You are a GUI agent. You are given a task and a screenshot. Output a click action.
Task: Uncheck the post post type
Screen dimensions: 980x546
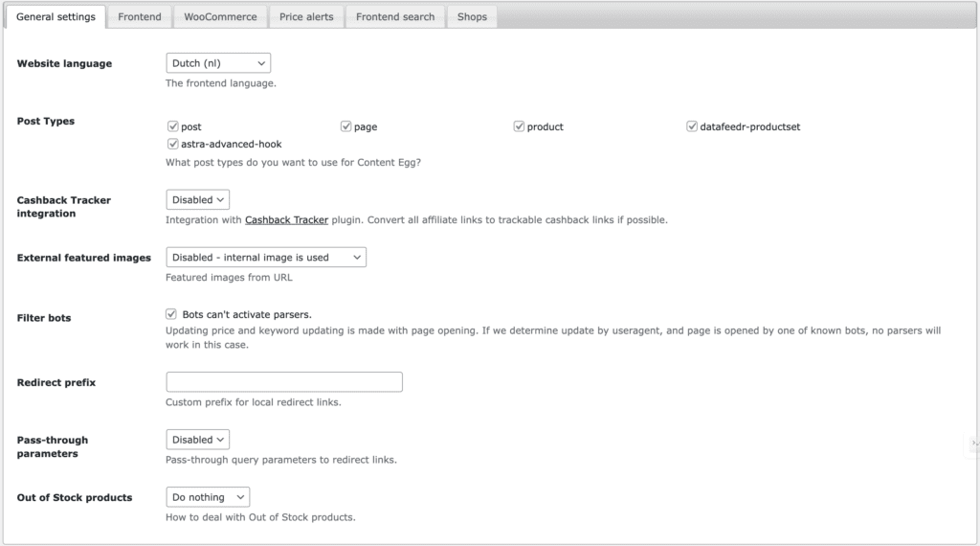point(173,126)
